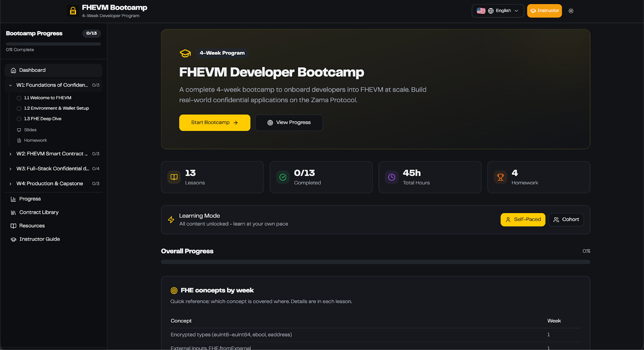644x350 pixels.
Task: Expand the W2: FHEVM Smart Contract section
Action: point(54,154)
